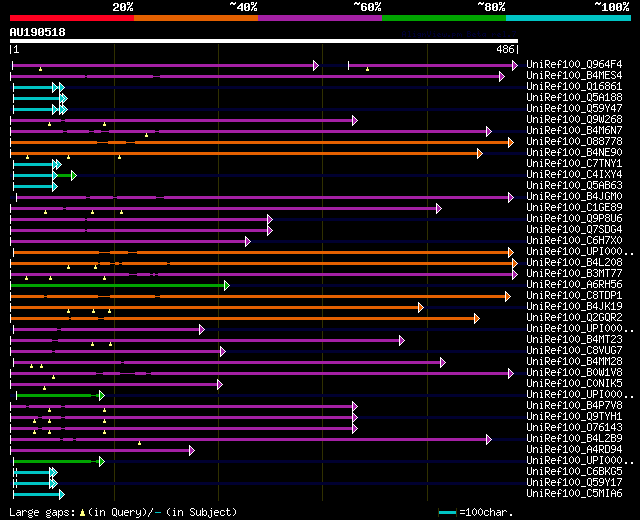Select the UniRef100_A4RD94 label
This screenshot has width=640, height=520.
[x=574, y=450]
